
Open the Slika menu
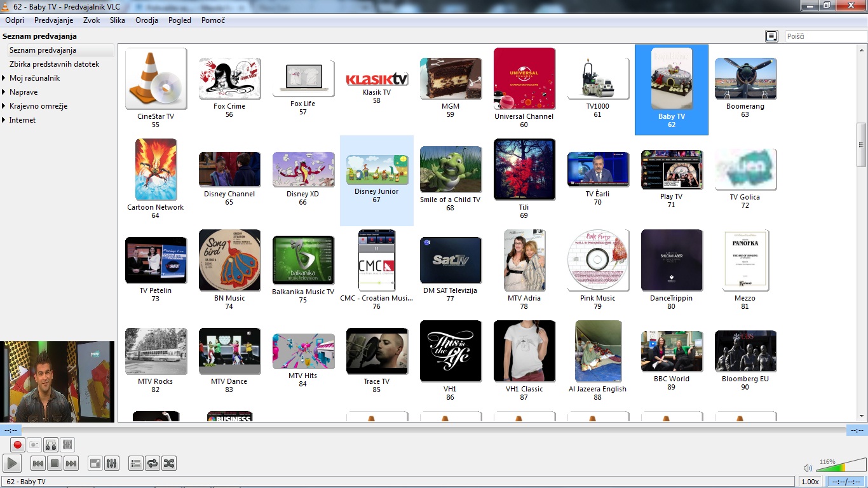point(118,20)
